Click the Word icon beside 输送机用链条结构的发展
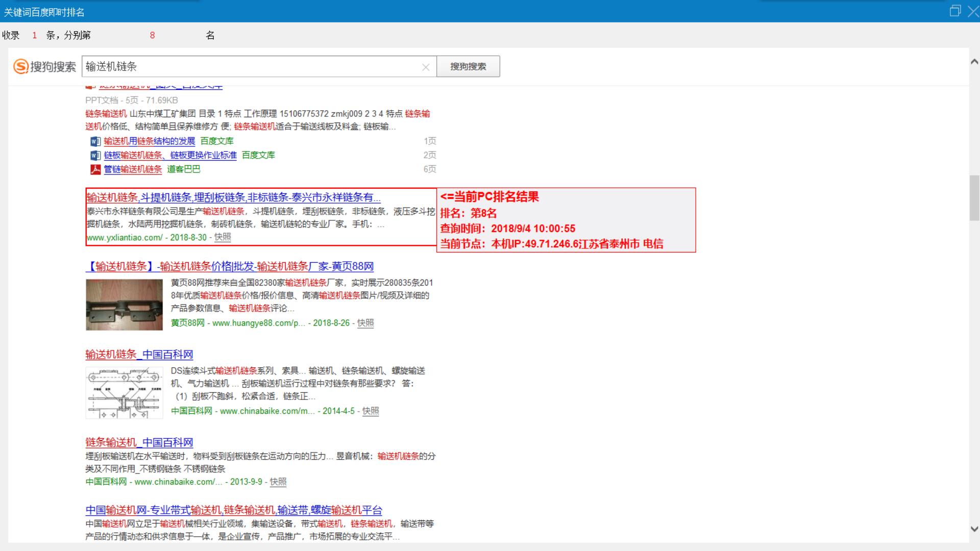 pyautogui.click(x=95, y=141)
